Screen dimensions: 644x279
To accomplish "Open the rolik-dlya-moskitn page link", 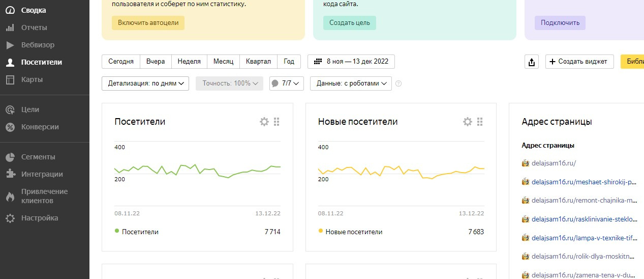I will (584, 257).
